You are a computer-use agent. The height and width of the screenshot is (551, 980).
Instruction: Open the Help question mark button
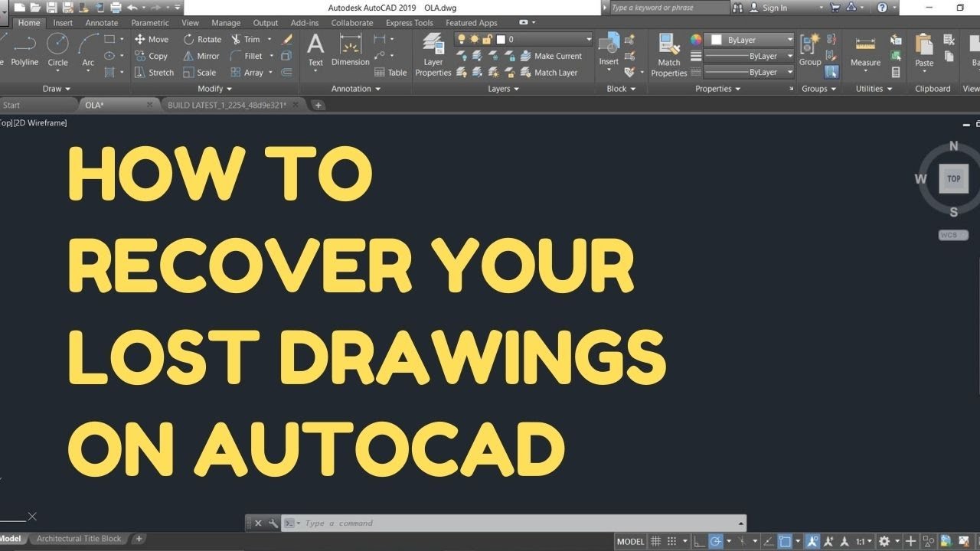click(882, 8)
